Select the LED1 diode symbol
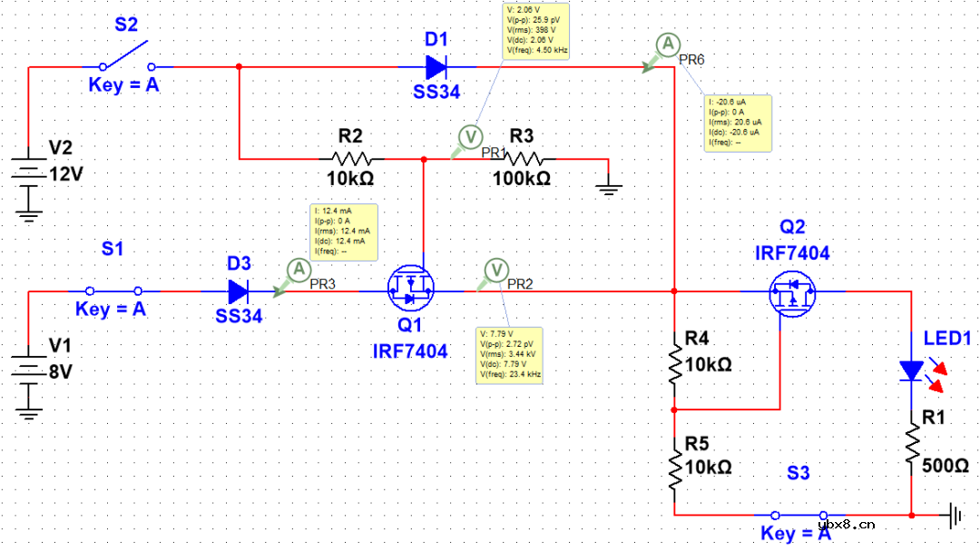Viewport: 980px width, 552px height. [x=910, y=370]
